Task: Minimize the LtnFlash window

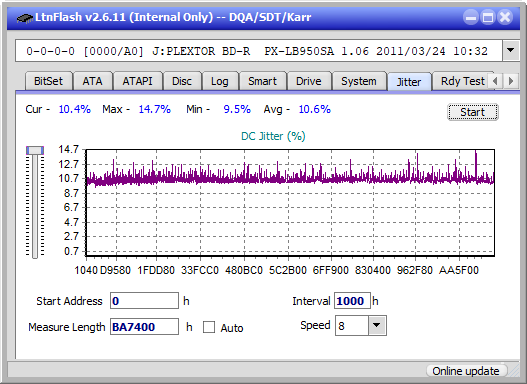Action: tap(471, 17)
